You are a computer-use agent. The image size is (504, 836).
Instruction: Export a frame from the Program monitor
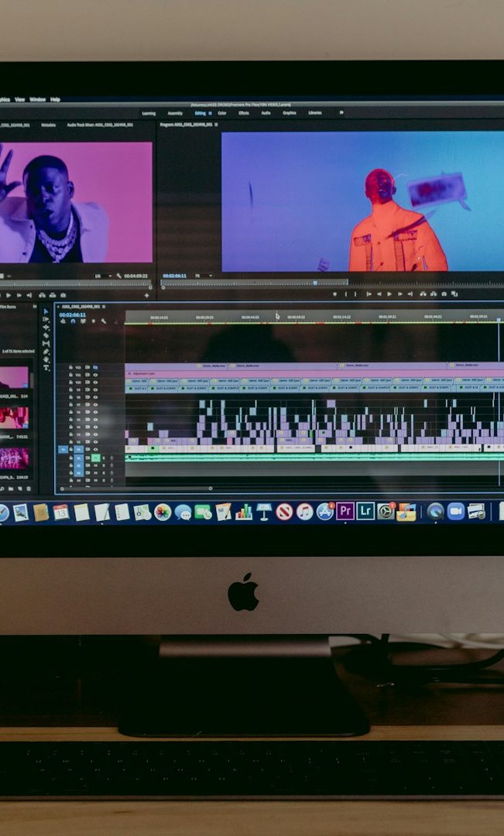coord(444,294)
